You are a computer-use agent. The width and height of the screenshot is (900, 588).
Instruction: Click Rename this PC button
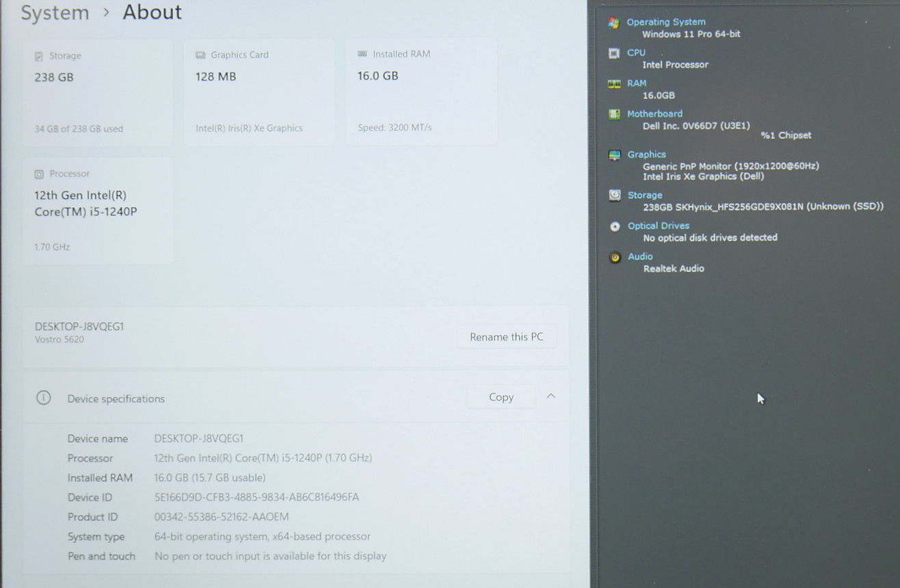(507, 337)
